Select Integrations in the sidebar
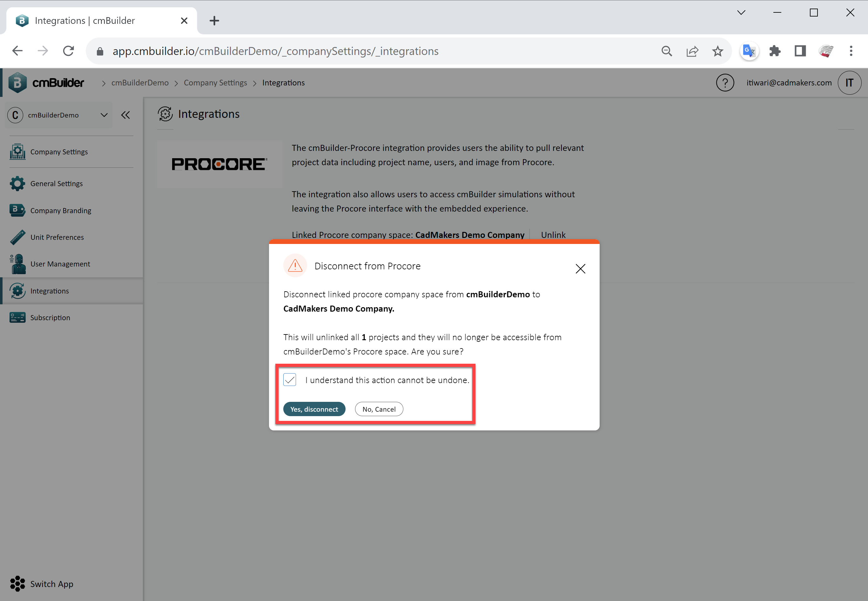 click(71, 291)
